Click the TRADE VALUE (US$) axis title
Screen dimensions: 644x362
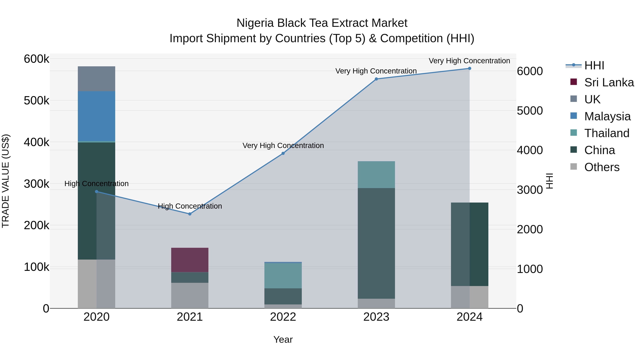[x=6, y=181]
